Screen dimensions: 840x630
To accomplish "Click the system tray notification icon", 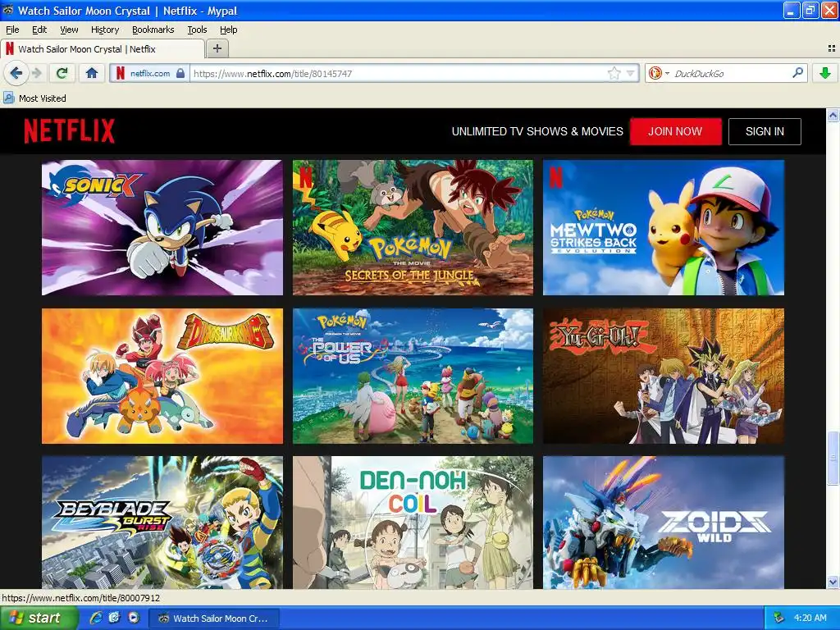I will click(778, 619).
